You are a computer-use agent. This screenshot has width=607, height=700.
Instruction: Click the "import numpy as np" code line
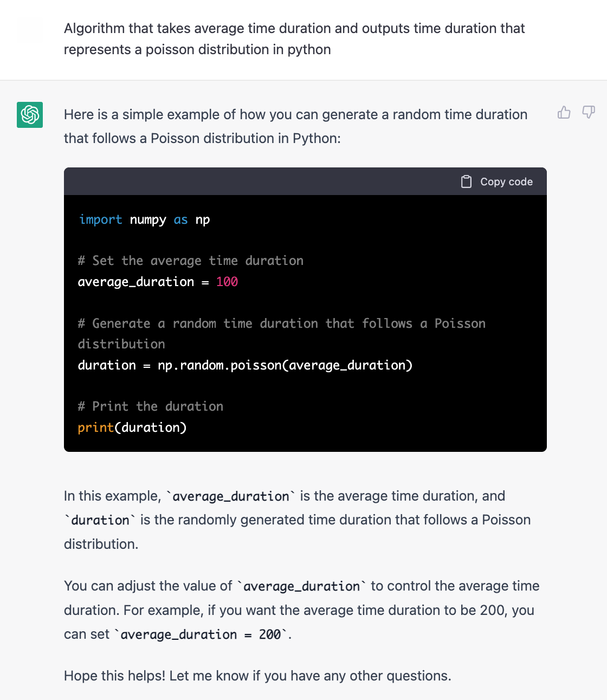coord(144,219)
